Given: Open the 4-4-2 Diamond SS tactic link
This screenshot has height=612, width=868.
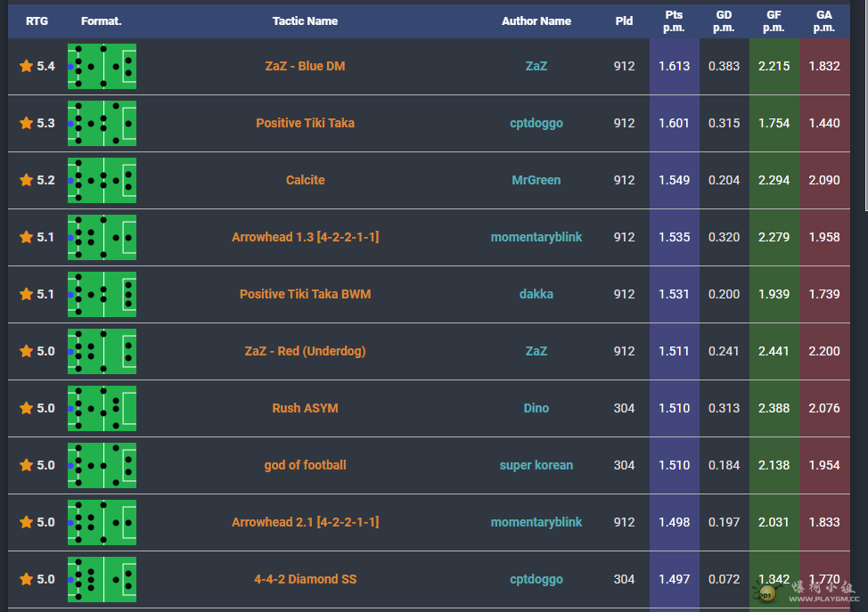Looking at the screenshot, I should coord(305,579).
